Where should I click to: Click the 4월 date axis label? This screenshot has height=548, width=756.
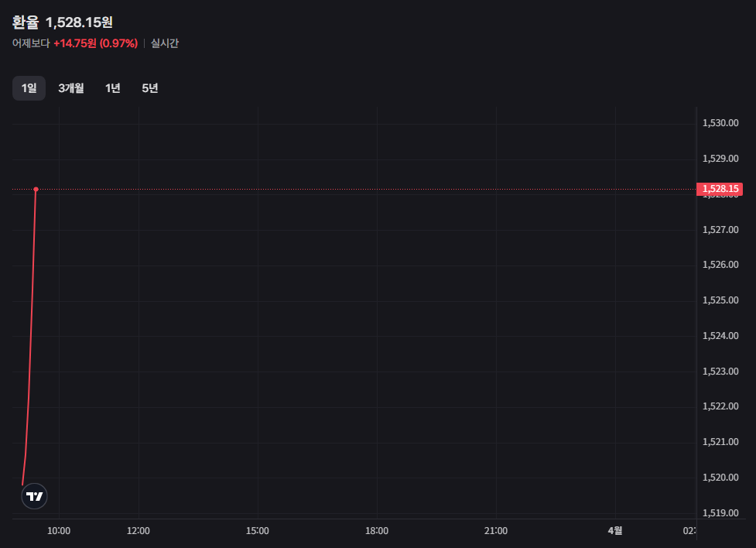click(x=614, y=531)
